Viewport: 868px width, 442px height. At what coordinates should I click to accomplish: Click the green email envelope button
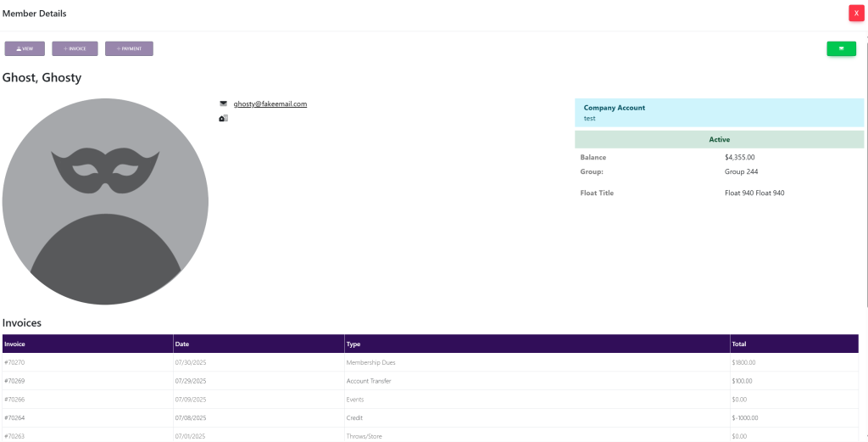(841, 49)
